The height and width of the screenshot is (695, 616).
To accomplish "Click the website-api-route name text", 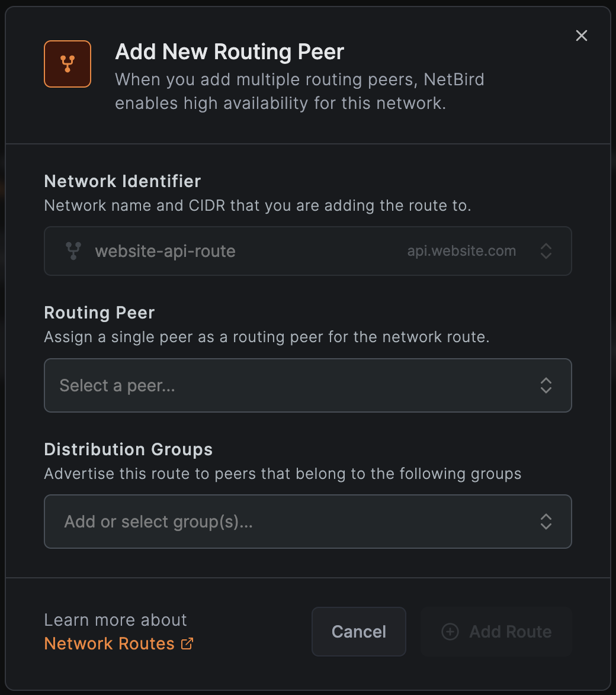I will 165,251.
